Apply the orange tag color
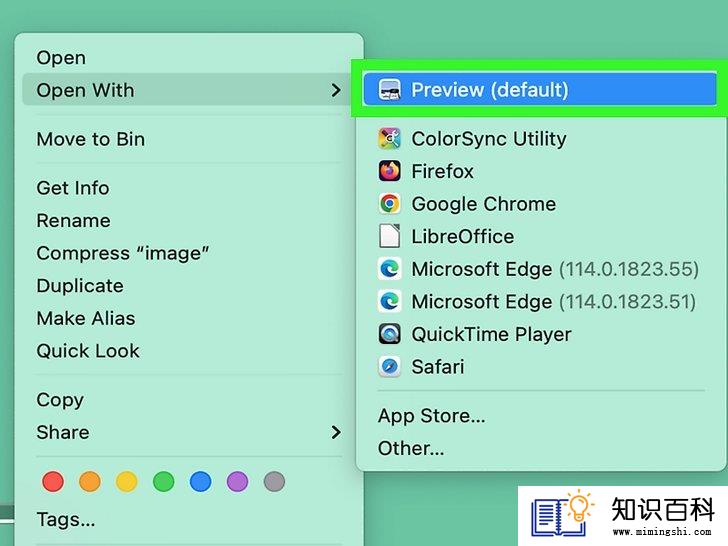 [90, 481]
